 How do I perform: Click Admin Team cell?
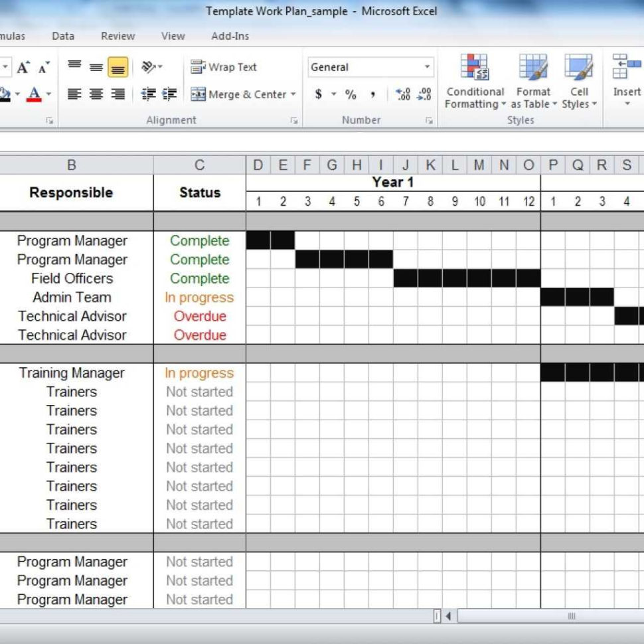point(72,297)
